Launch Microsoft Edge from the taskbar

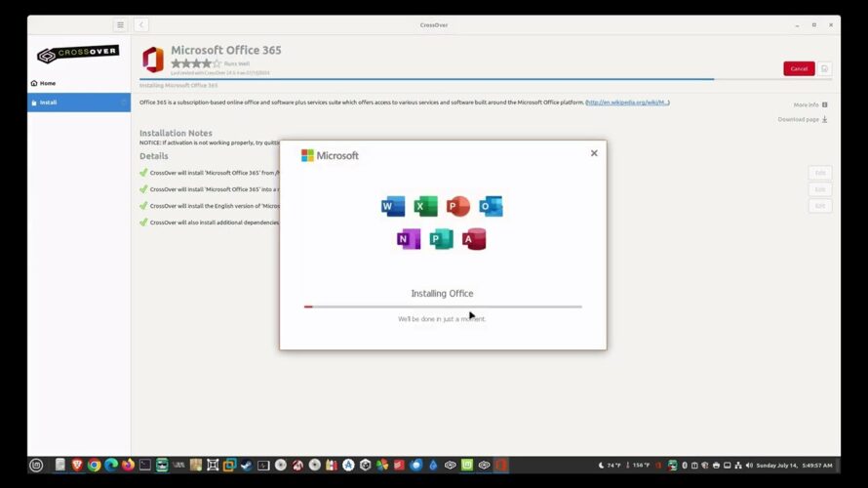111,466
